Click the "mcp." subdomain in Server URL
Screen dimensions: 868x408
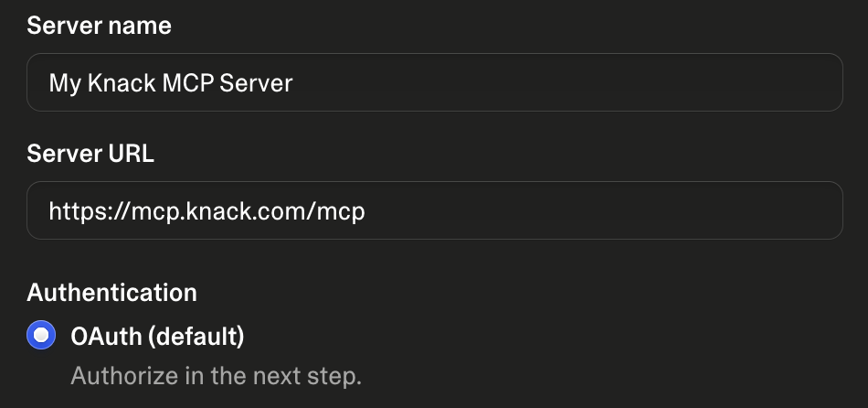tap(158, 212)
